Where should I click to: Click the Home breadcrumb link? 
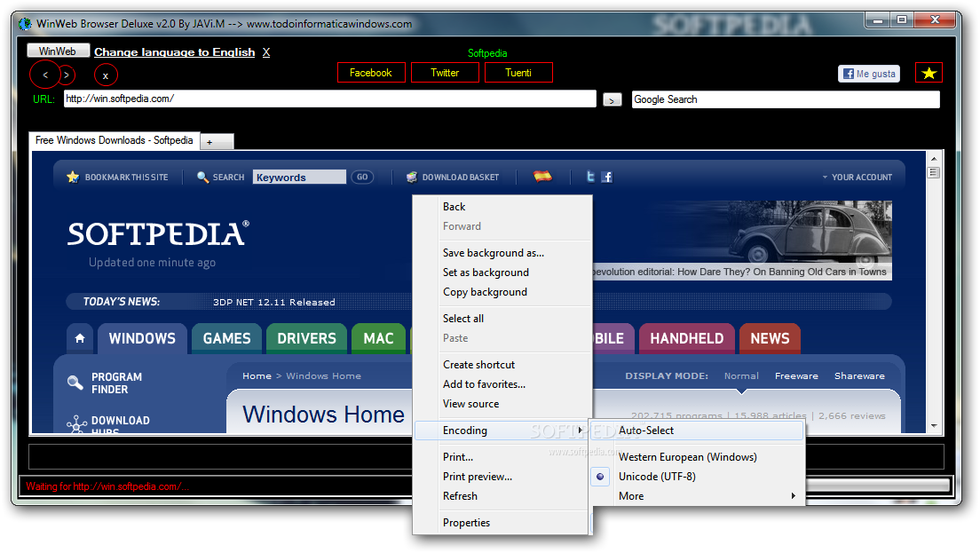pyautogui.click(x=257, y=375)
